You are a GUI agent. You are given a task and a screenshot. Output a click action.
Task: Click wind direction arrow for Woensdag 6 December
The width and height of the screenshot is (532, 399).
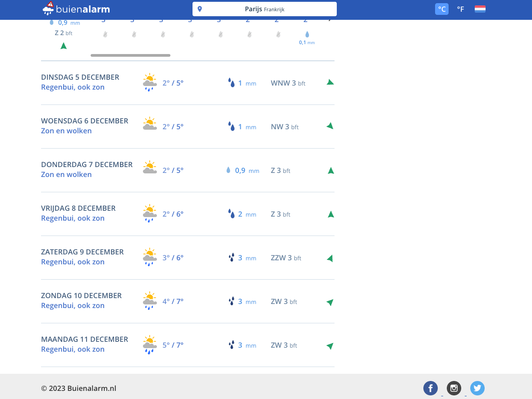coord(330,126)
